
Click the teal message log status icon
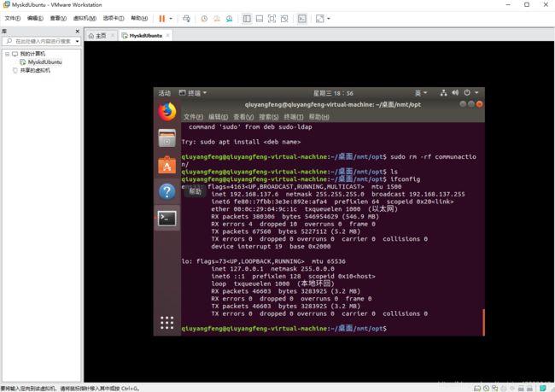pos(542,389)
